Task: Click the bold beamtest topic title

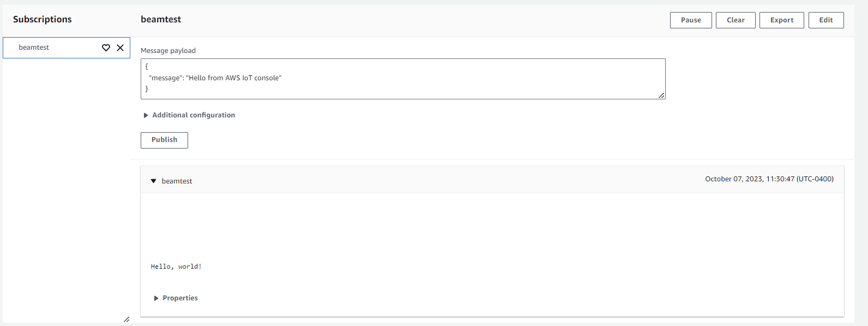Action: pyautogui.click(x=161, y=20)
